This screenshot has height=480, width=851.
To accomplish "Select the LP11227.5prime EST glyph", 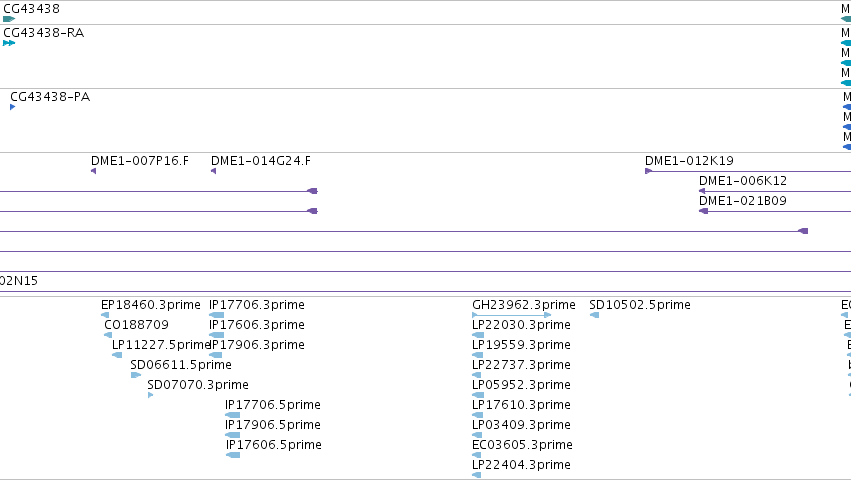I will click(x=117, y=355).
